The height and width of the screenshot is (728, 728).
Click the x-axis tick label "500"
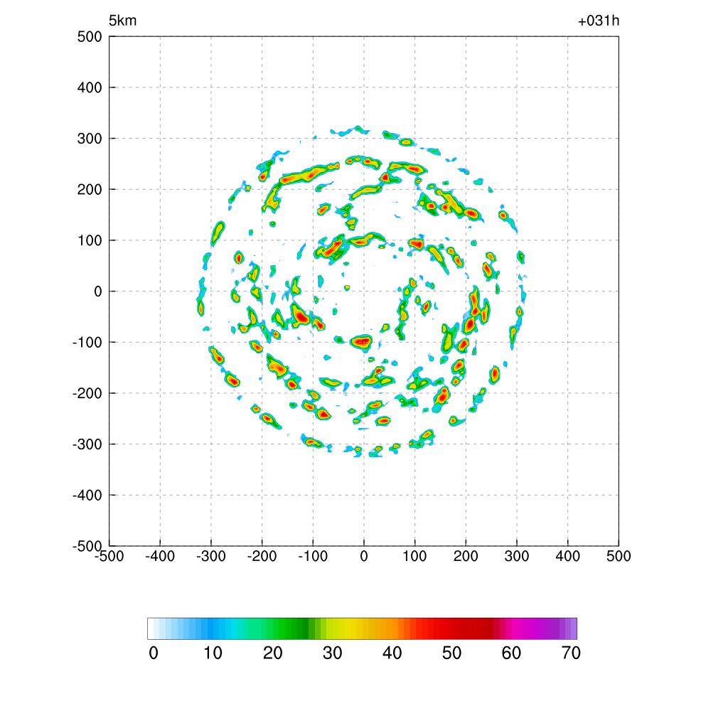click(619, 556)
